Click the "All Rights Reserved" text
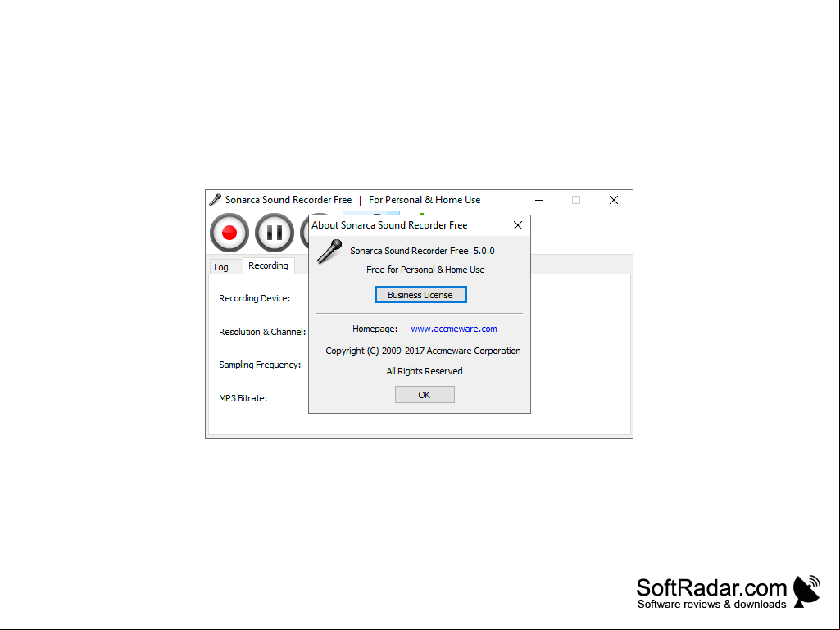Image resolution: width=840 pixels, height=630 pixels. pyautogui.click(x=425, y=371)
